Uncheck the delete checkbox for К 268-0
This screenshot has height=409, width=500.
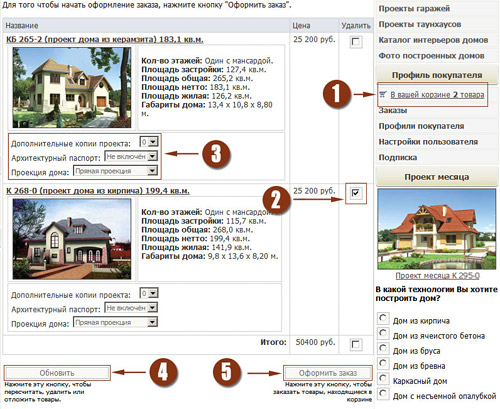[x=356, y=193]
